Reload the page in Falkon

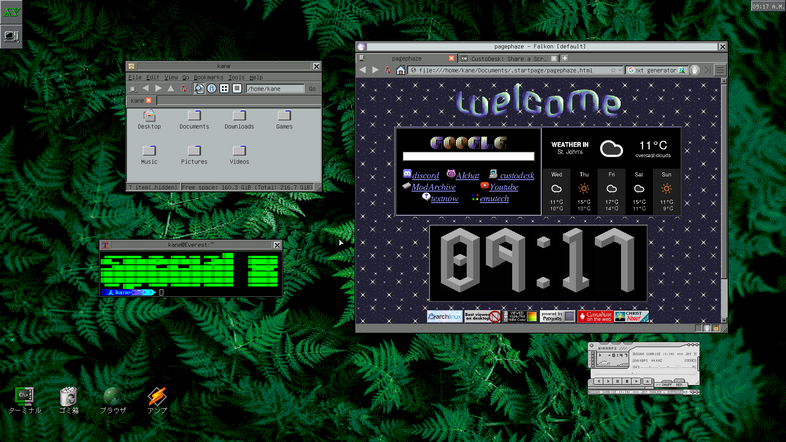387,70
